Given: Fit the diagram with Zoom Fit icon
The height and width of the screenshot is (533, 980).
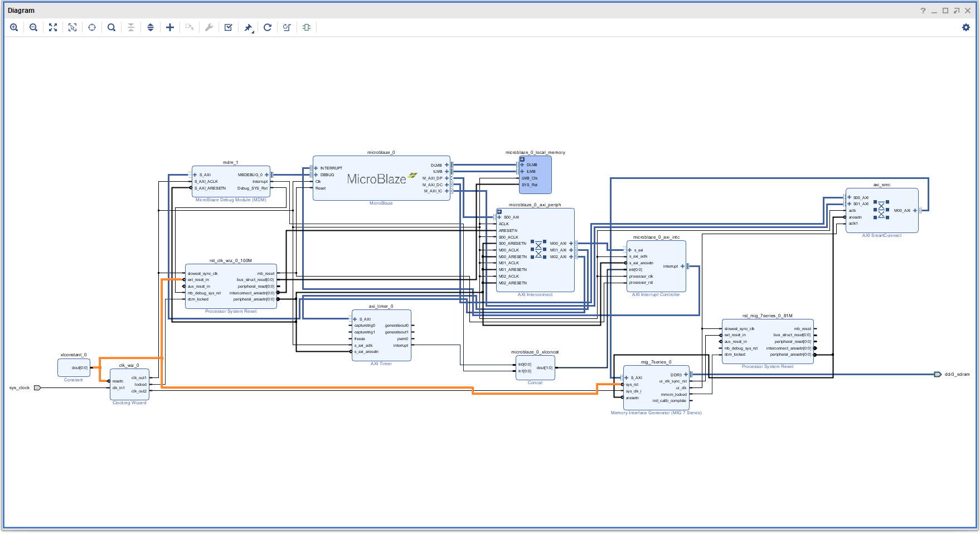Looking at the screenshot, I should 53,27.
